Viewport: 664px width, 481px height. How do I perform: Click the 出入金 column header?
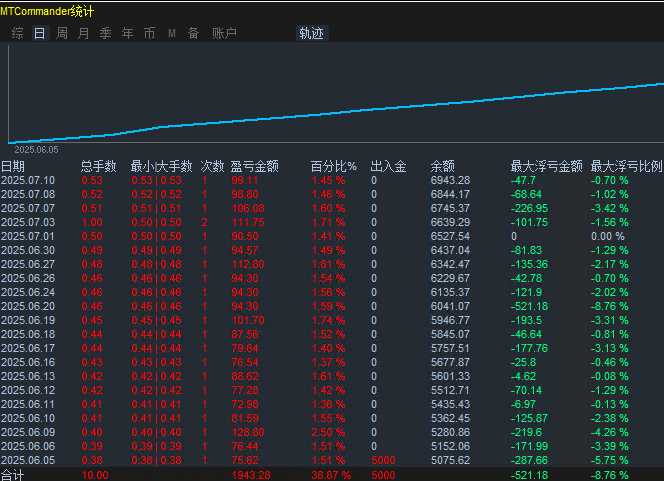[388, 166]
